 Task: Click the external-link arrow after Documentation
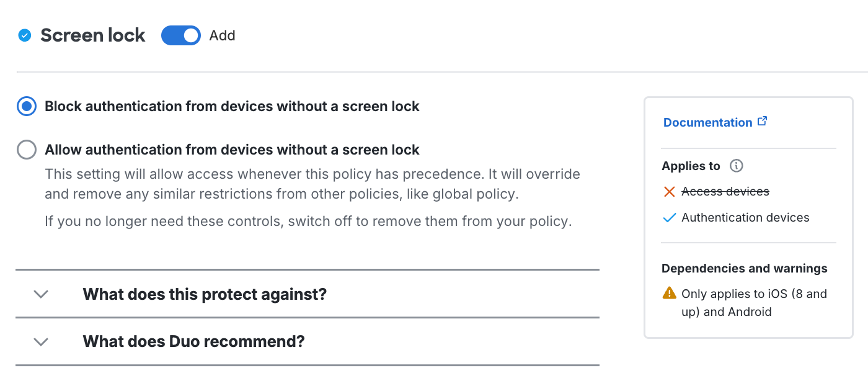click(762, 120)
